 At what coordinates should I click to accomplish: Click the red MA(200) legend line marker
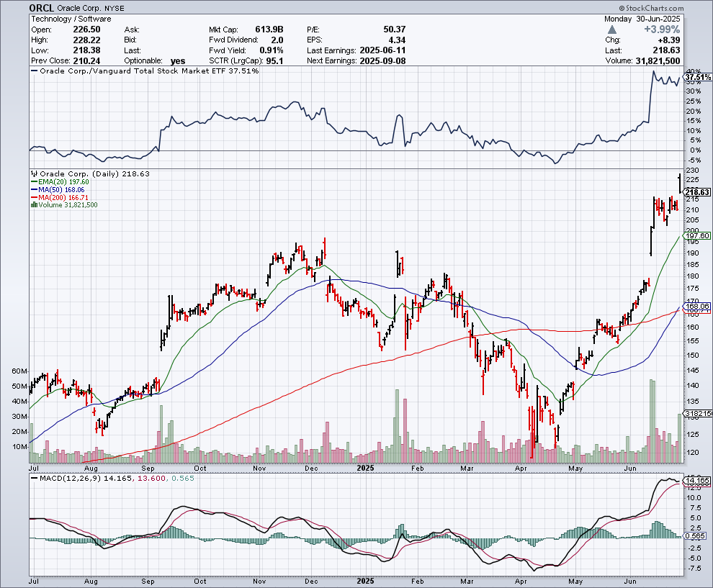point(34,197)
